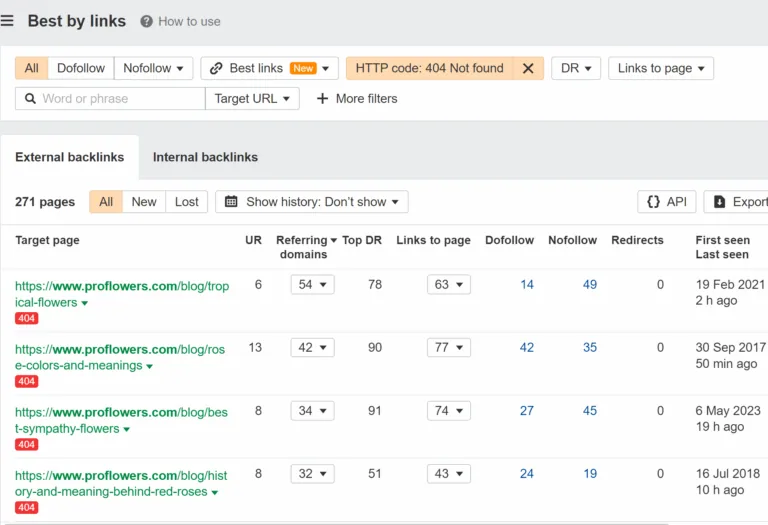
Task: Click the Export download icon
Action: pos(719,201)
